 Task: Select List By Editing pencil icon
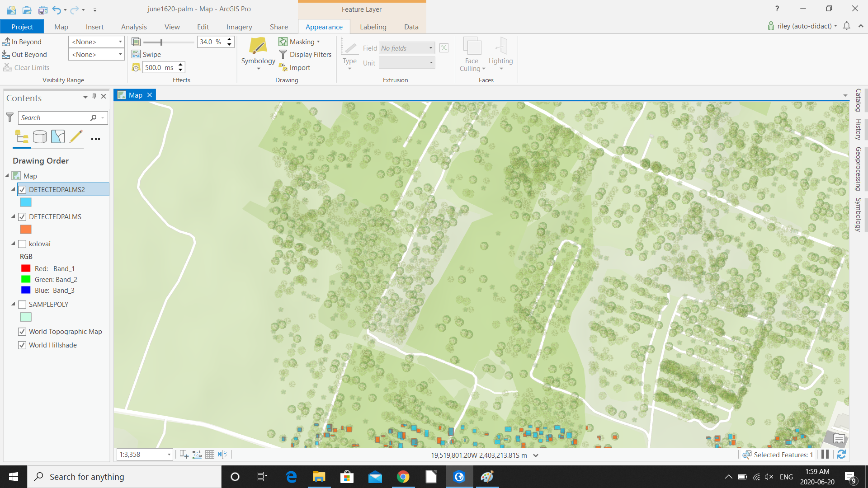[x=76, y=136]
